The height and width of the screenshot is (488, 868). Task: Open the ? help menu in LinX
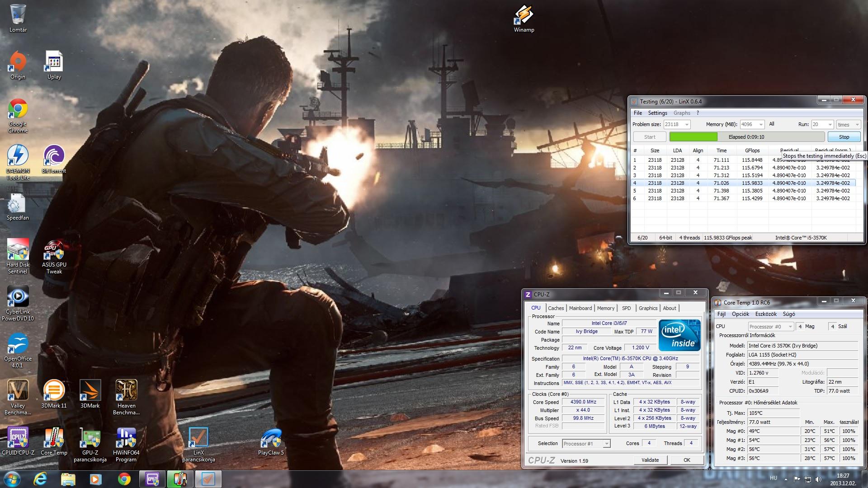[698, 113]
